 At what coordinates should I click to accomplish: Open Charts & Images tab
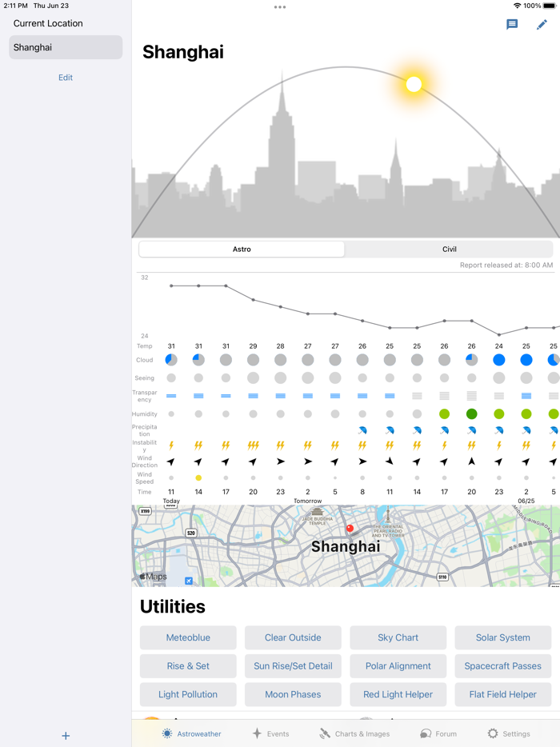(x=354, y=733)
